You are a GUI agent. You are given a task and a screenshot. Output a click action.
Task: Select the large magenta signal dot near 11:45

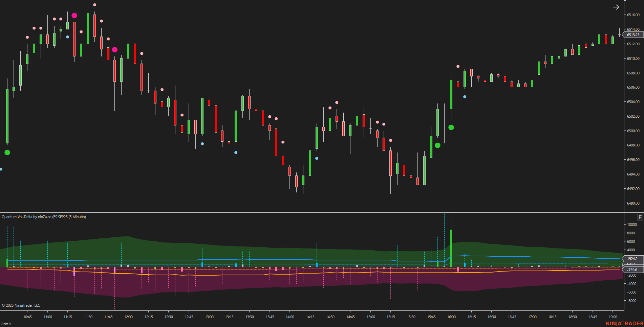pos(115,50)
